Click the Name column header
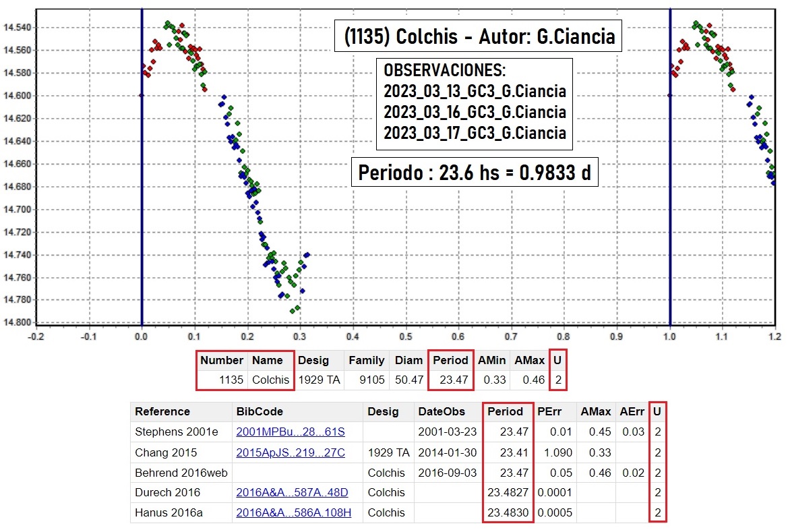Screen dimensions: 788x532 [270, 360]
